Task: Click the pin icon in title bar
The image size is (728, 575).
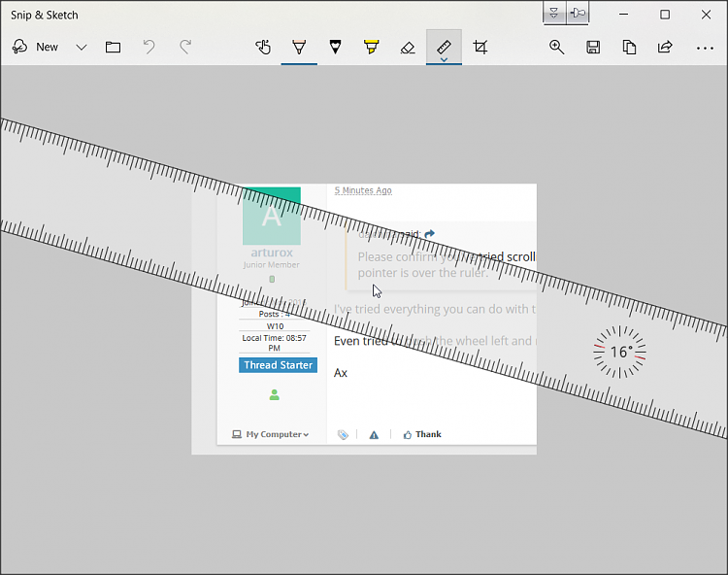Action: point(578,13)
